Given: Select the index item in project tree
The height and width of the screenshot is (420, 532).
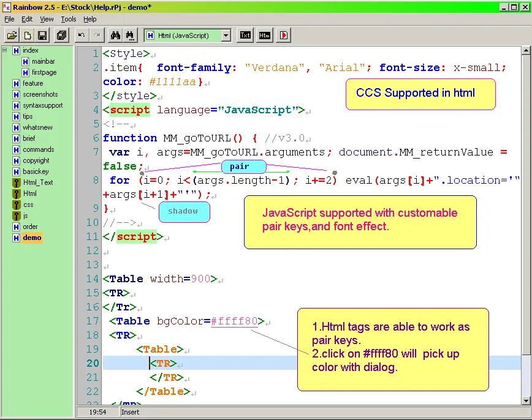Looking at the screenshot, I should (30, 50).
